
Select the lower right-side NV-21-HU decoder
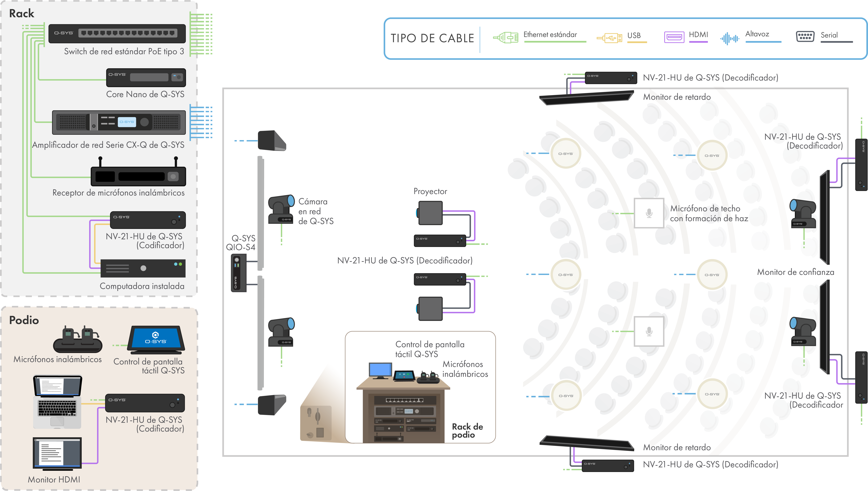(861, 377)
